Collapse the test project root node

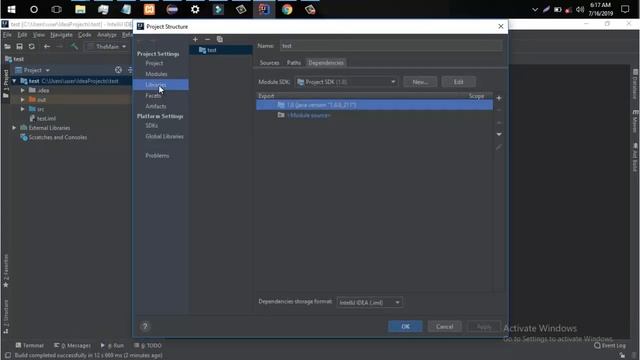(x=14, y=81)
